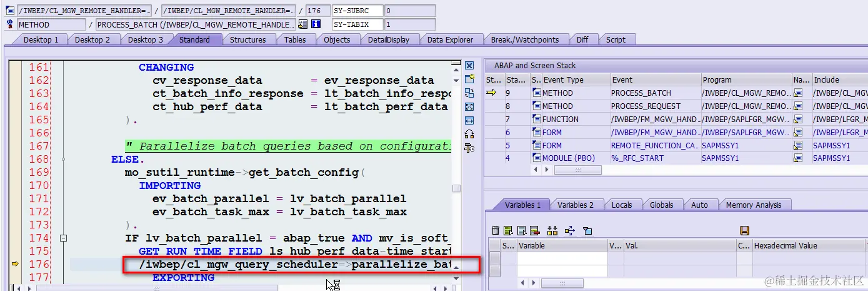Click the SY-SUBRC field in the header
The image size is (868, 291).
tap(357, 11)
